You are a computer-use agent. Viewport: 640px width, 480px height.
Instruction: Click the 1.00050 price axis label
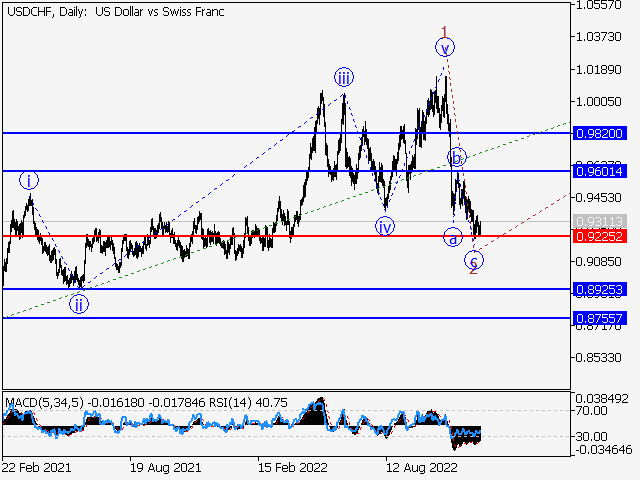point(598,102)
